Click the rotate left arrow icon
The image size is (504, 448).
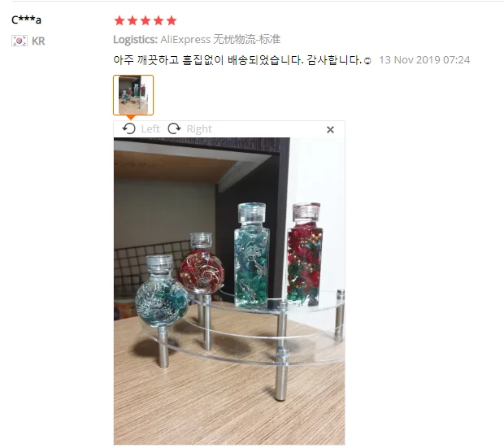(x=129, y=128)
